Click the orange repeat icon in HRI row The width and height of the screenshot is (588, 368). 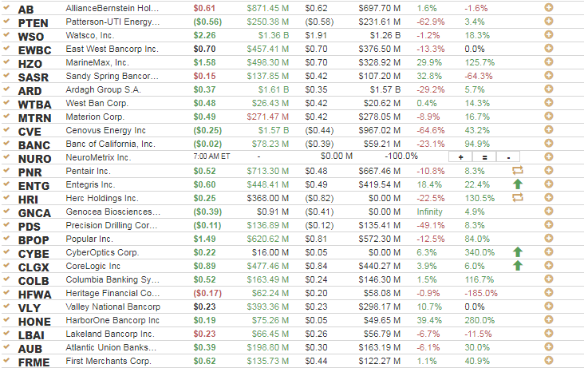pyautogui.click(x=518, y=197)
